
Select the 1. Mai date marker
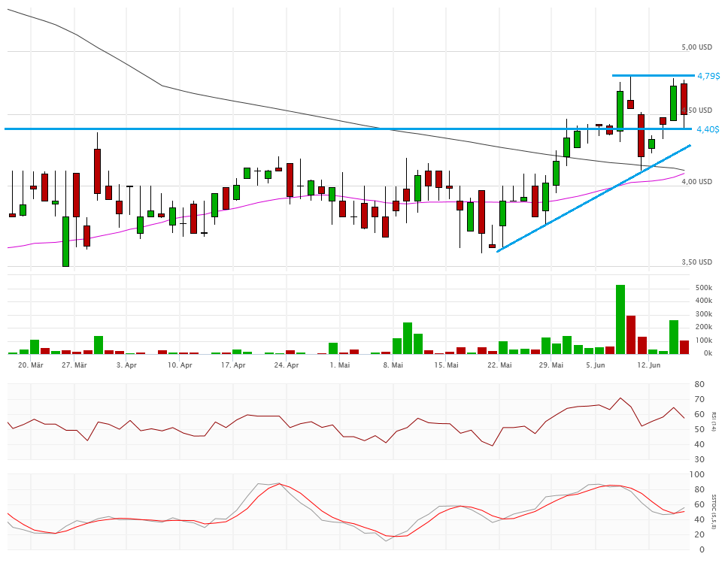(340, 365)
